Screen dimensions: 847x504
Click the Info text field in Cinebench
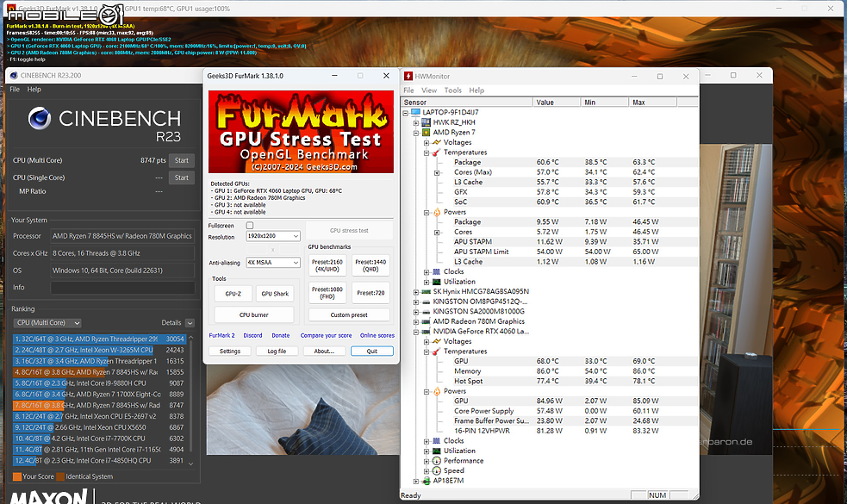coord(122,288)
